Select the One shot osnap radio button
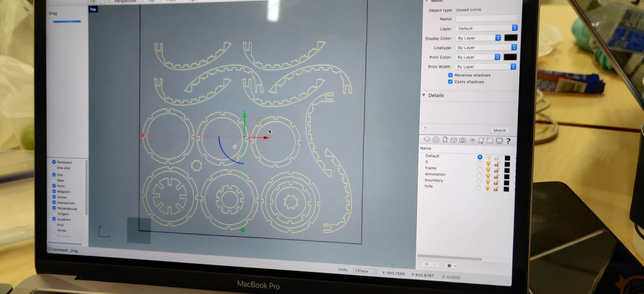 click(x=54, y=167)
